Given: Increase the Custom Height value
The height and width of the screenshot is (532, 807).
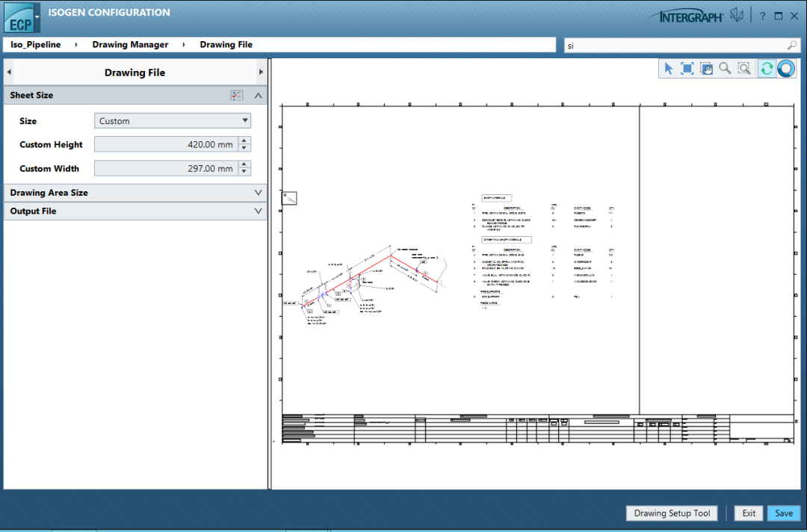Looking at the screenshot, I should (x=244, y=140).
